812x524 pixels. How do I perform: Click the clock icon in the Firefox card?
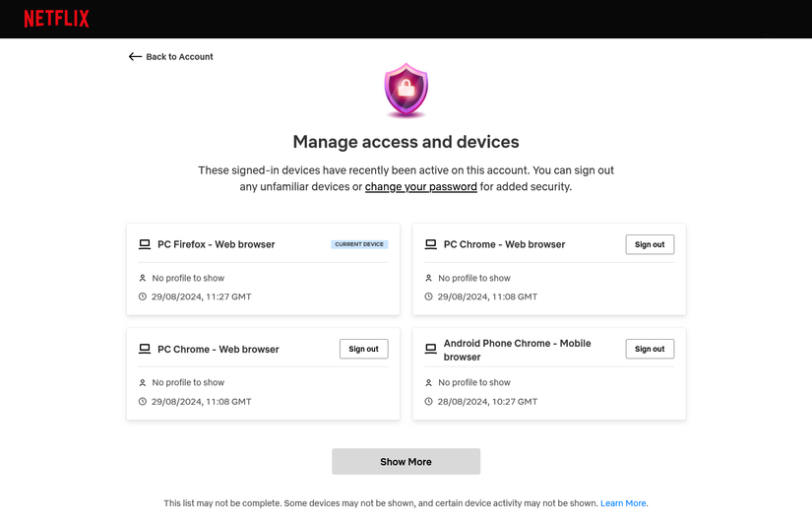[143, 296]
